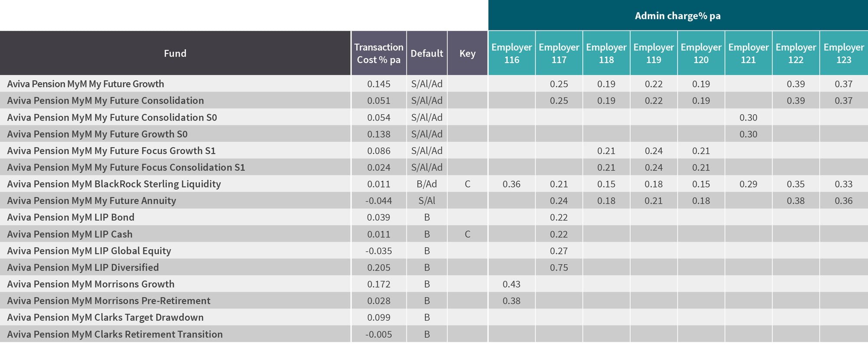Select Aviva Pension MyM LIP Diversified fund
868x348 pixels.
(83, 268)
